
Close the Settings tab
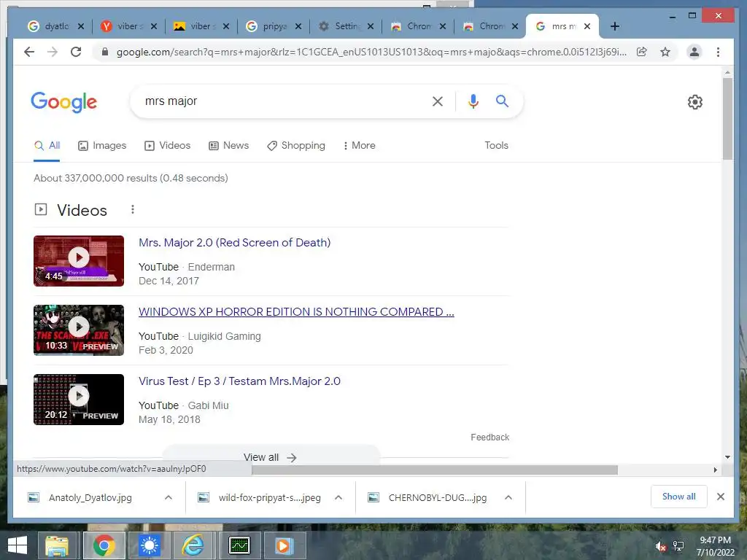point(371,26)
